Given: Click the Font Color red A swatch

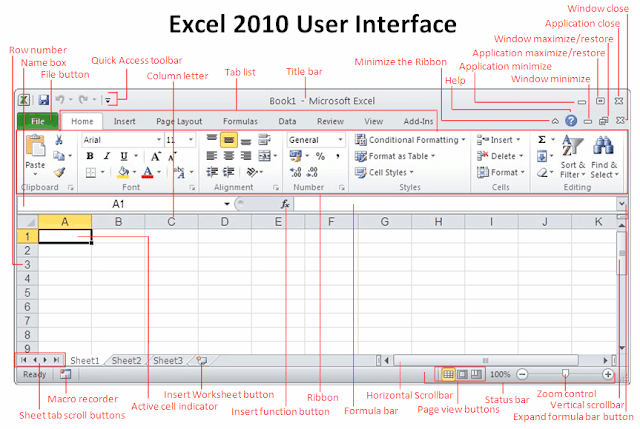Looking at the screenshot, I should click(x=148, y=173).
